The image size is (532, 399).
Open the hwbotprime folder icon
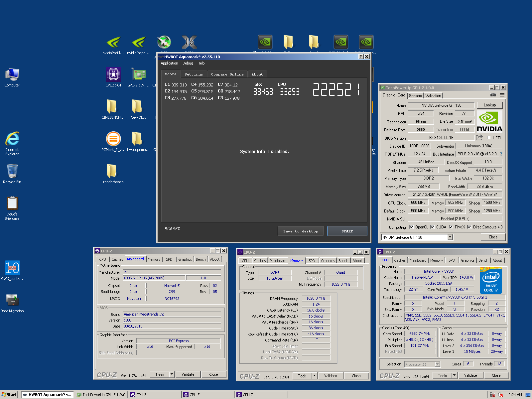pos(138,142)
